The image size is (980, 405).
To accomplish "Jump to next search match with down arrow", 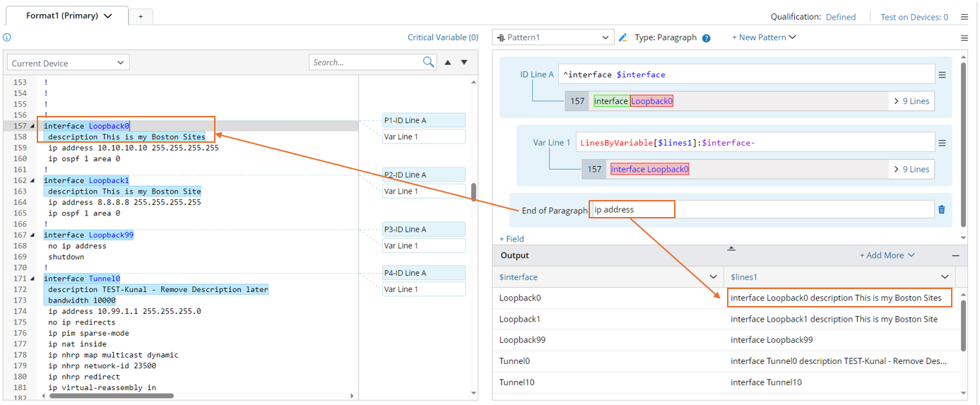I will click(x=464, y=62).
